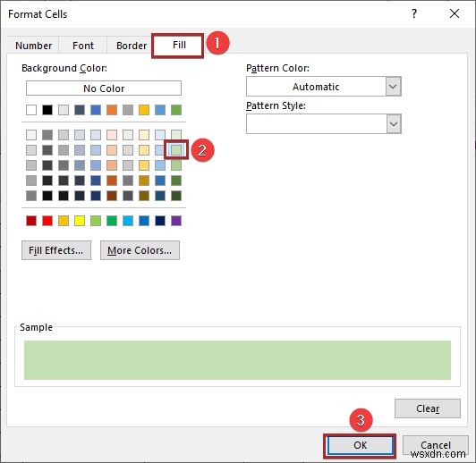Viewport: 476px width, 463px height.
Task: Choose orange swatch in top theme row
Action: coord(112,110)
